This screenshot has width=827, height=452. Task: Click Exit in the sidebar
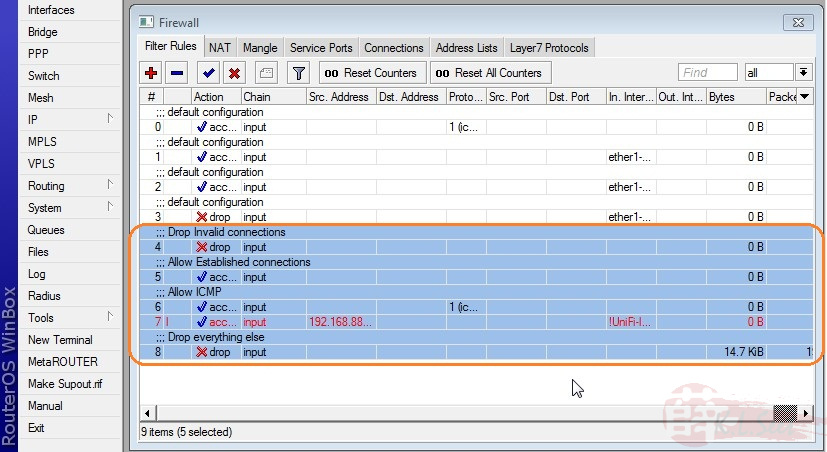pyautogui.click(x=70, y=428)
